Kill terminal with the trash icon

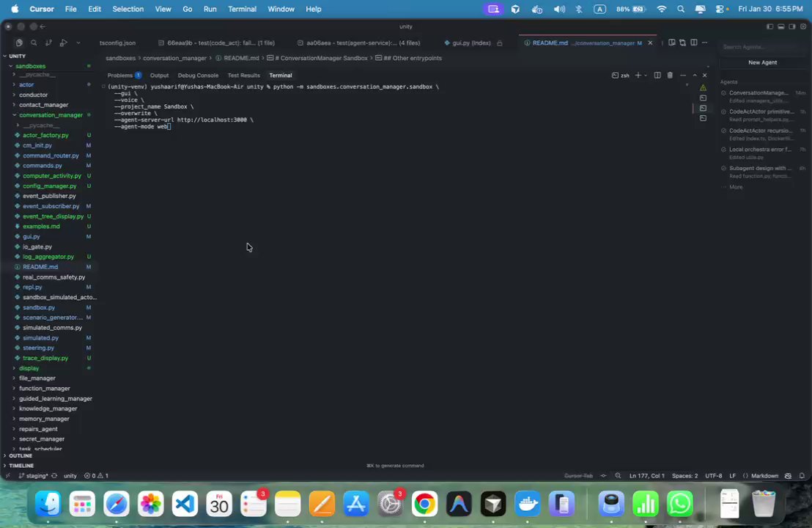click(670, 75)
